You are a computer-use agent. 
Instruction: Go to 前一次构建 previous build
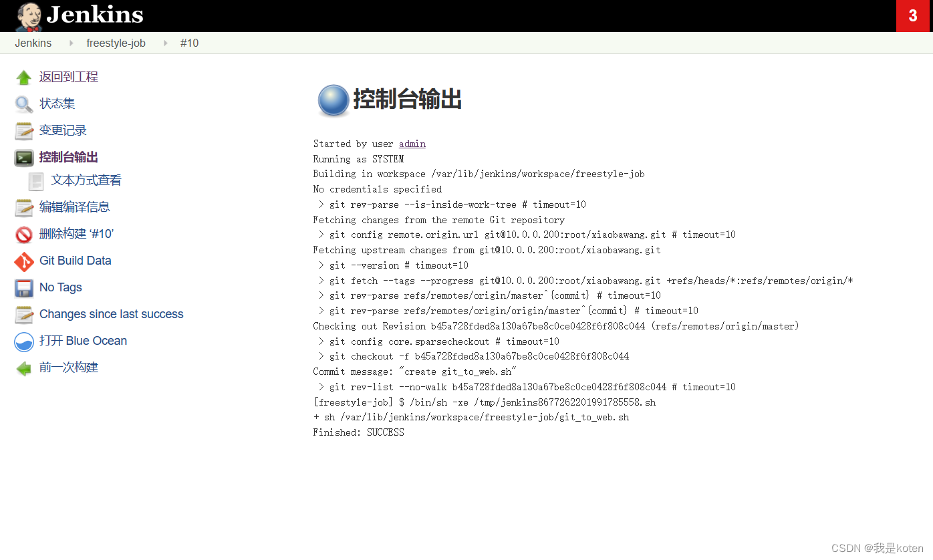tap(68, 368)
